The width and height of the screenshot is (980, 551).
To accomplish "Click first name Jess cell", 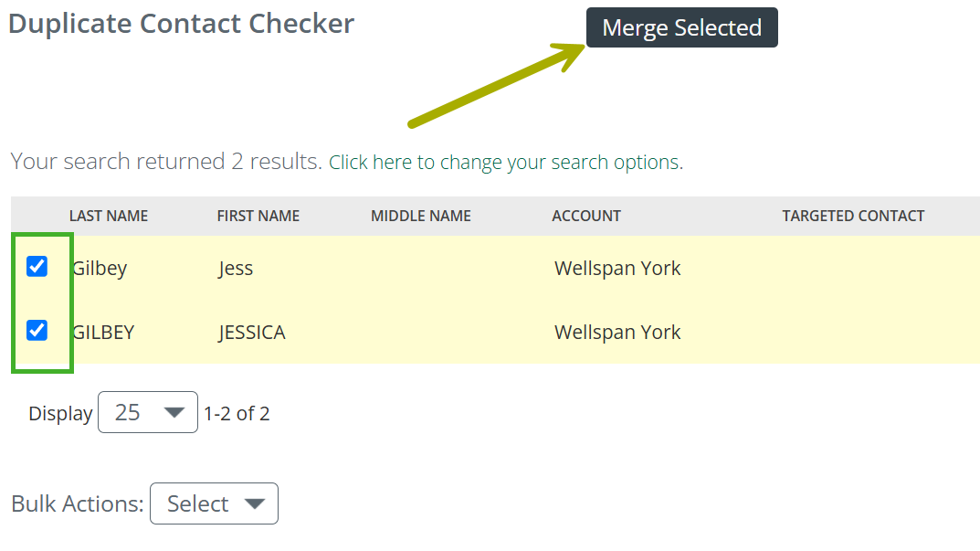I will (236, 269).
